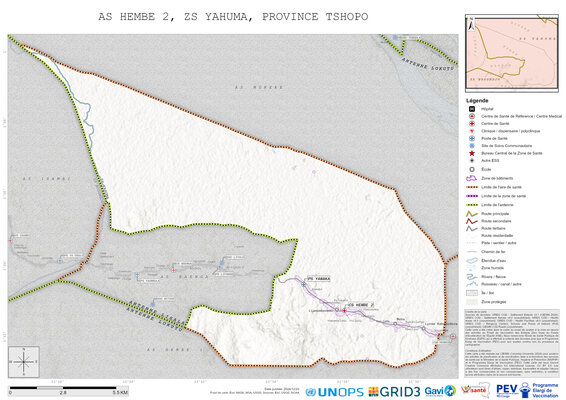Click the green Limite de l'antenne swatch
Viewport: 566px width, 400px height.
point(471,205)
